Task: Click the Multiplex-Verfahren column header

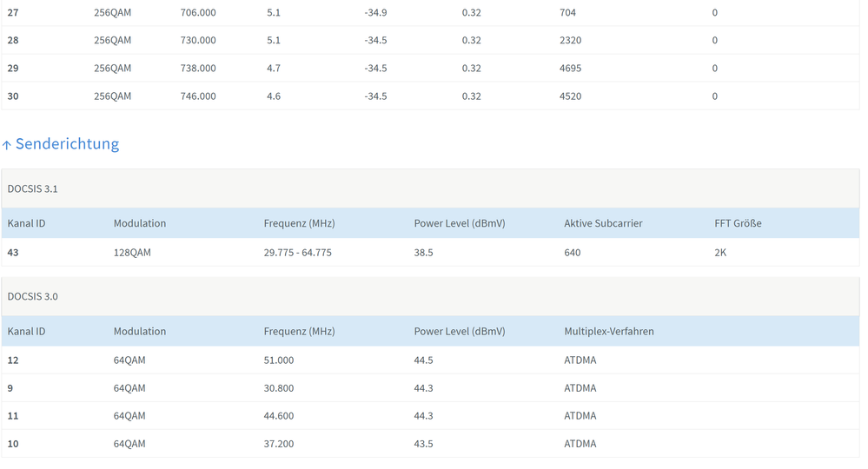Action: click(609, 331)
